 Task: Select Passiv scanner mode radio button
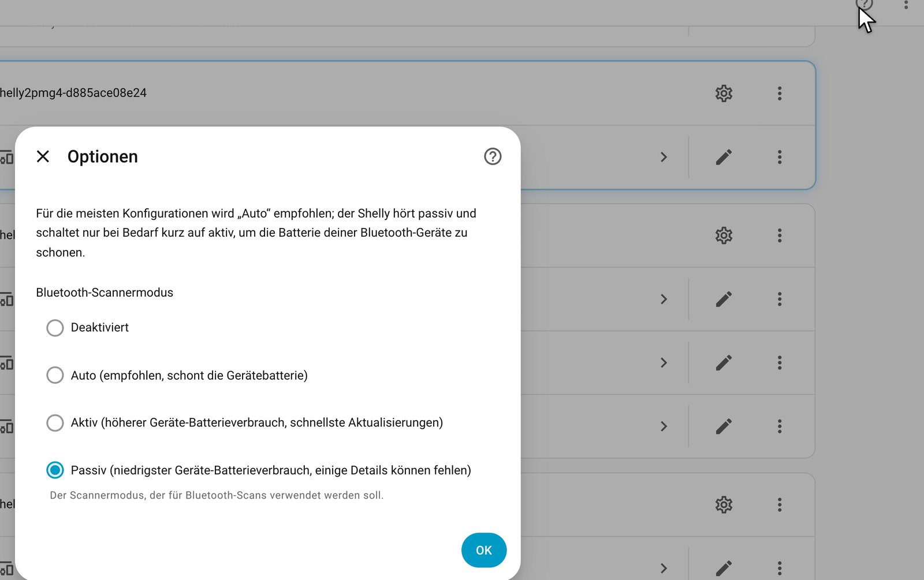point(55,470)
